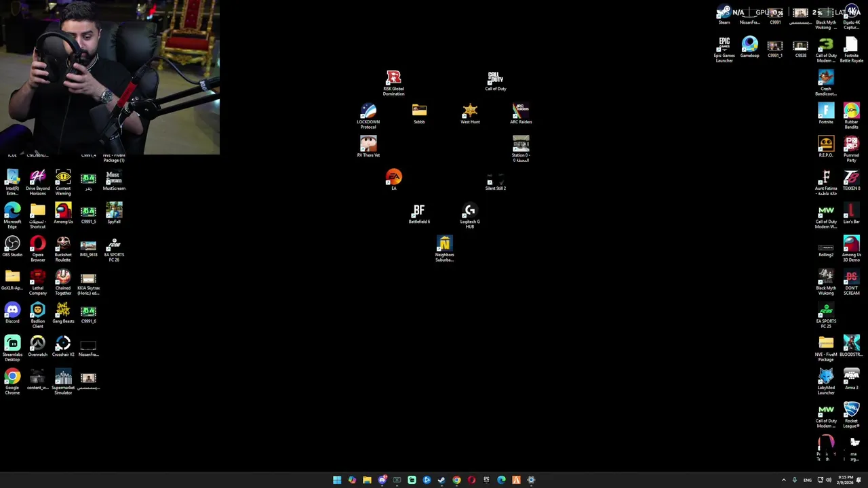Open File Explorer from the taskbar
Screen dimensions: 868x488
pos(367,480)
